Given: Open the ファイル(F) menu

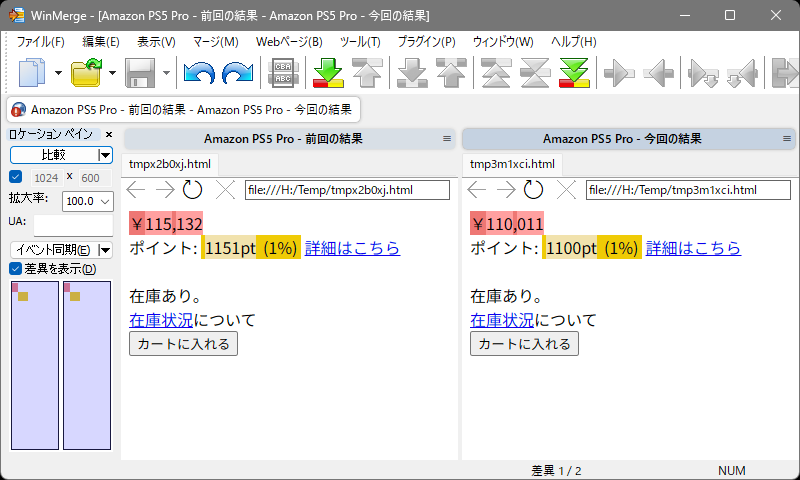Looking at the screenshot, I should coord(41,42).
